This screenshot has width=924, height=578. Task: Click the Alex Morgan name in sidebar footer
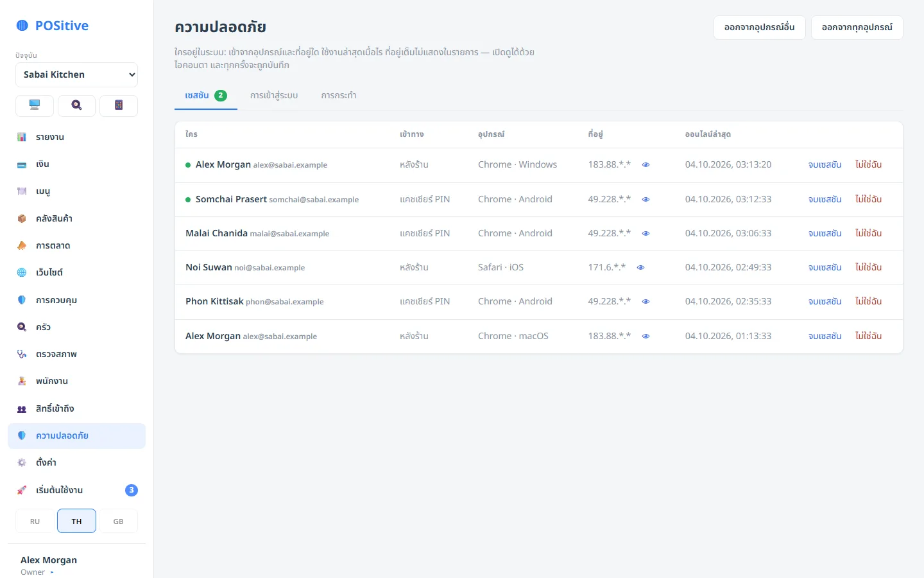click(49, 560)
